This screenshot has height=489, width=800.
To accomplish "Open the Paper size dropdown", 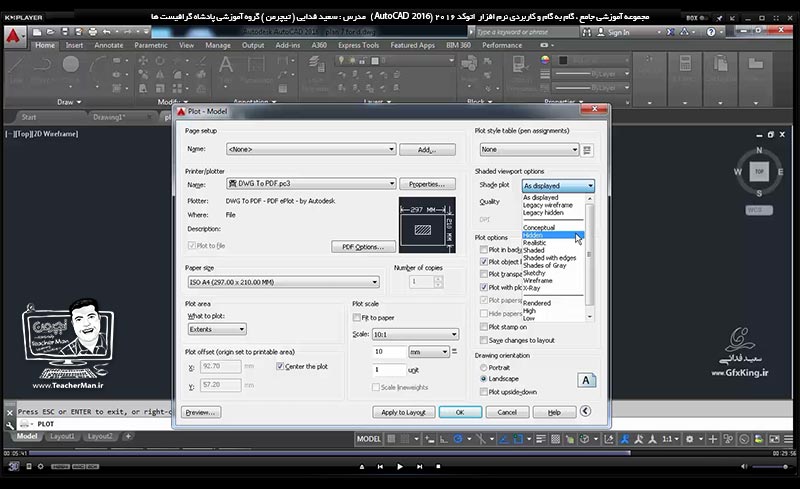I will point(283,282).
